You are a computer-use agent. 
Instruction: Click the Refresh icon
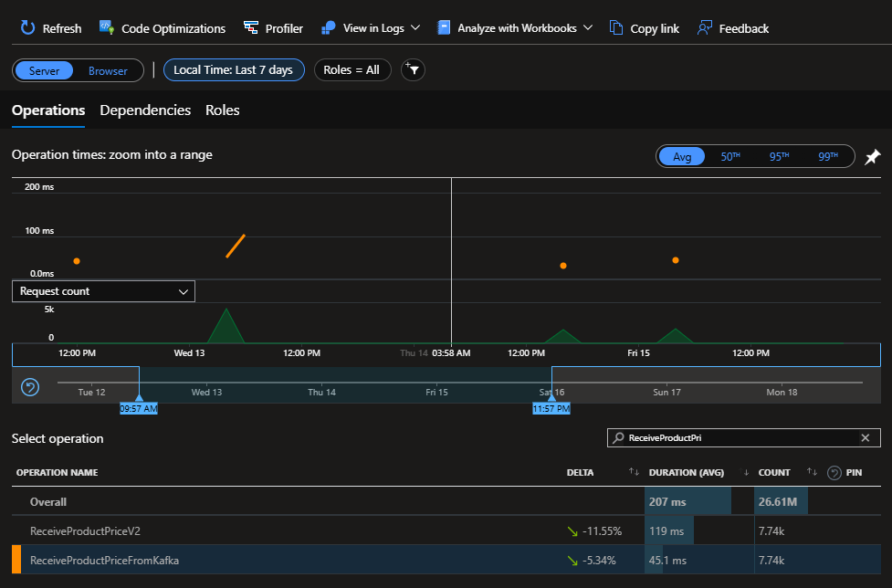(27, 28)
